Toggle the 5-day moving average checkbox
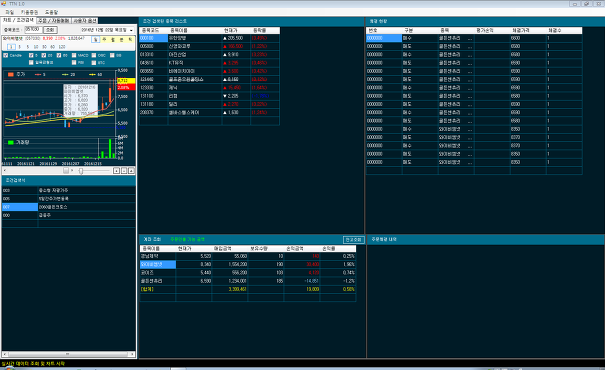Image resolution: width=605 pixels, height=370 pixels. pyautogui.click(x=31, y=56)
